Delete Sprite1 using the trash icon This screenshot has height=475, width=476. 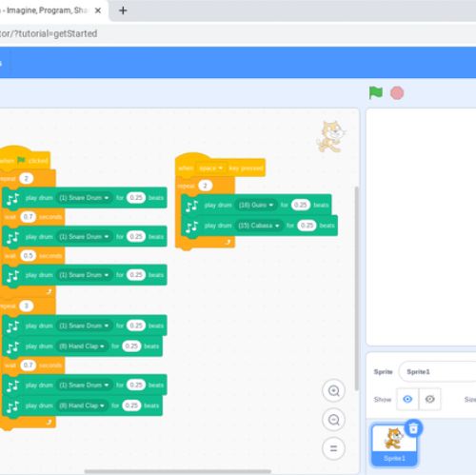(x=413, y=428)
